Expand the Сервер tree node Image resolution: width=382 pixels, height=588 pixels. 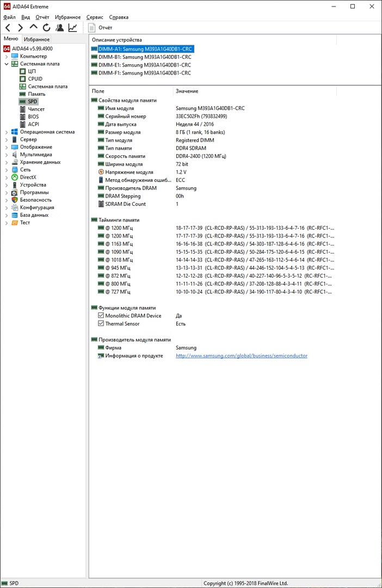(7, 139)
